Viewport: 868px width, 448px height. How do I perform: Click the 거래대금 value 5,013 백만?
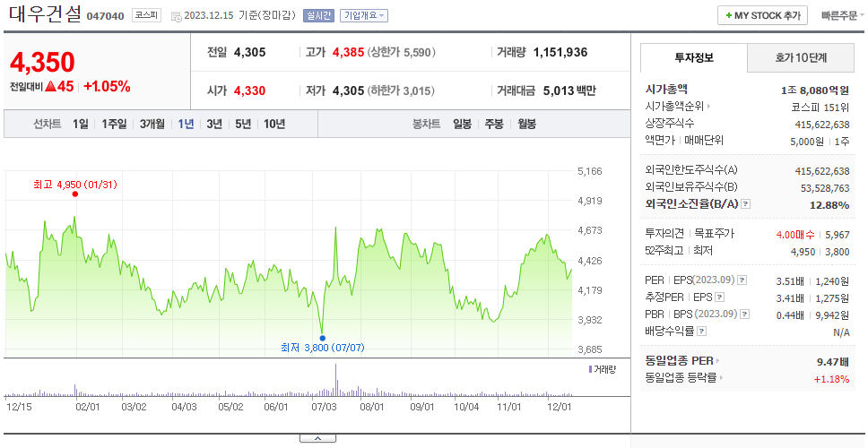pos(569,90)
